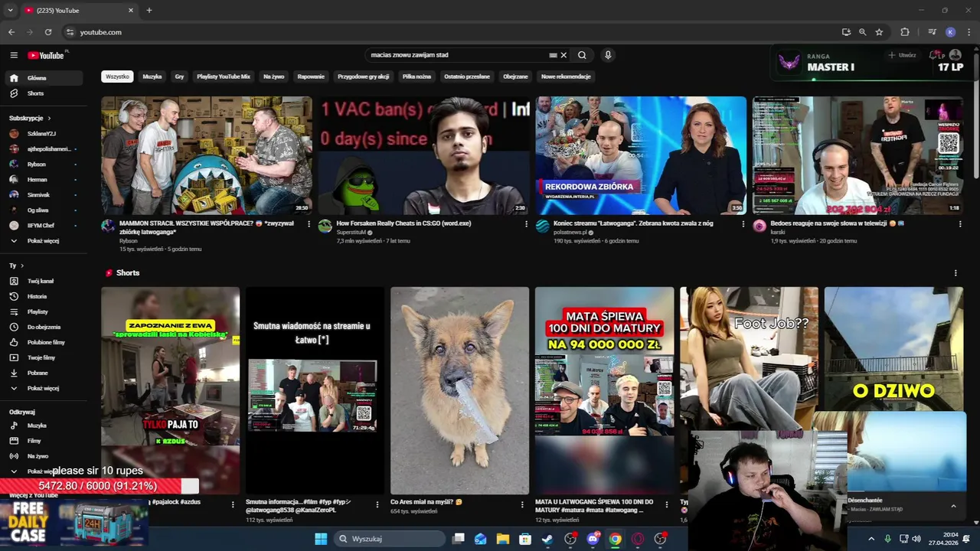Open the Chrome three-dot menu
This screenshot has width=980, height=551.
[969, 32]
